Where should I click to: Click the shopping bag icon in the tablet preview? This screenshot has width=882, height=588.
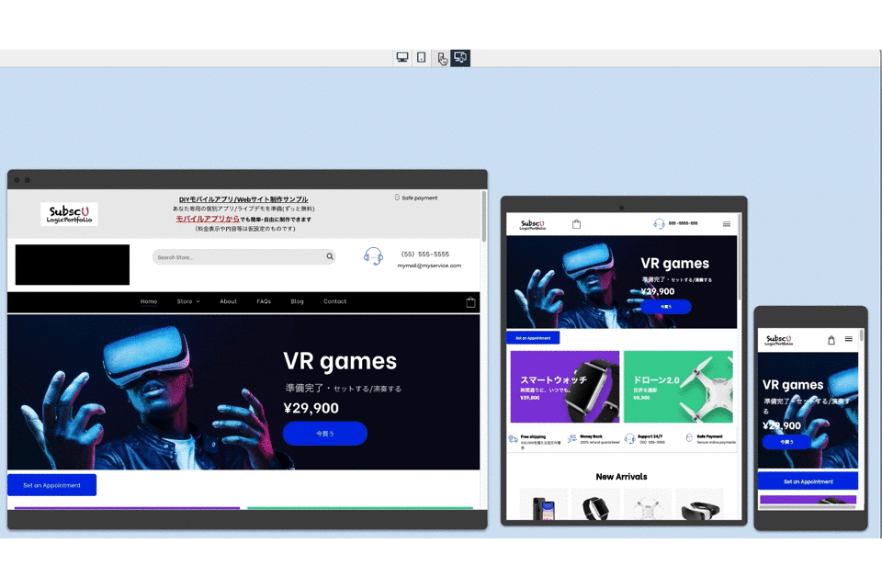pos(576,224)
